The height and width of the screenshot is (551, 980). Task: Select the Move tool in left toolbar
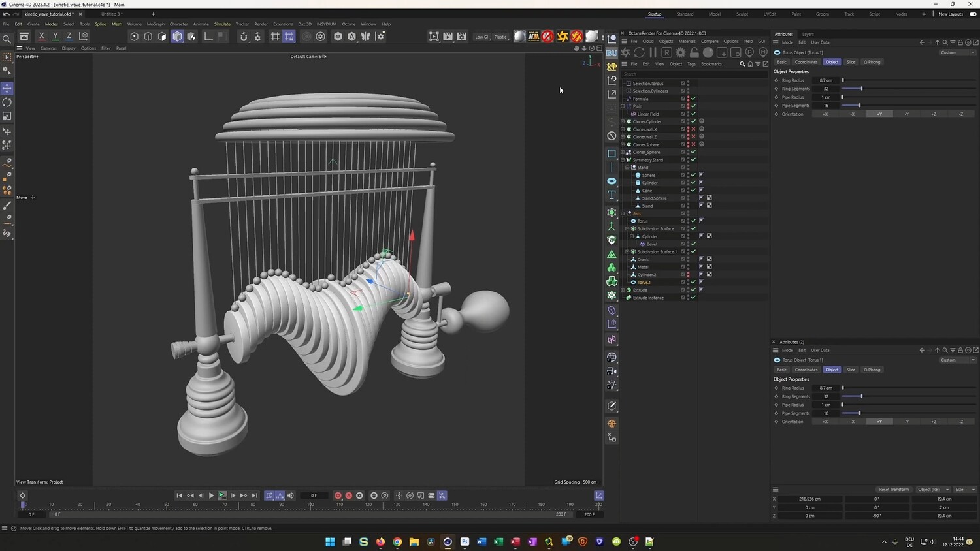pos(7,88)
